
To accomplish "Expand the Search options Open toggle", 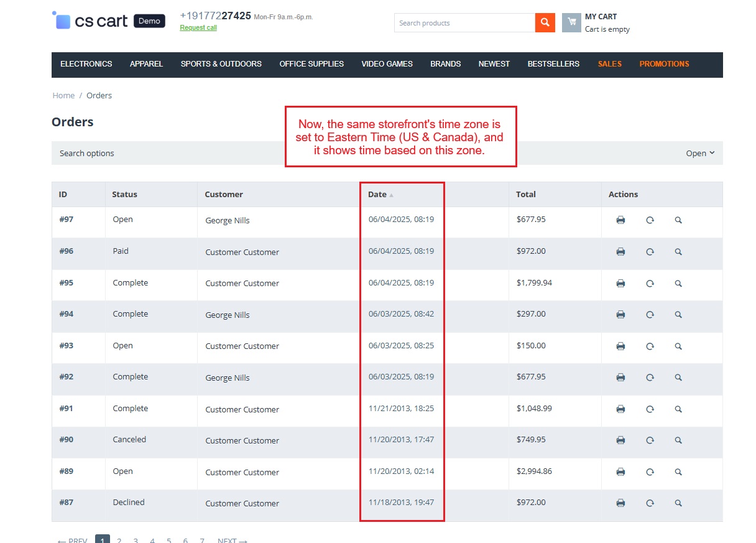I will tap(700, 154).
